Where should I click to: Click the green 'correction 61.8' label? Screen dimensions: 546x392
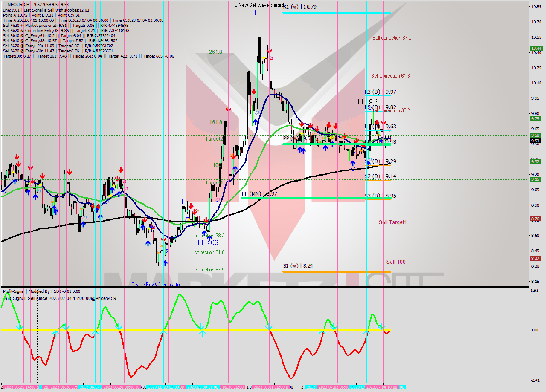tap(209, 252)
